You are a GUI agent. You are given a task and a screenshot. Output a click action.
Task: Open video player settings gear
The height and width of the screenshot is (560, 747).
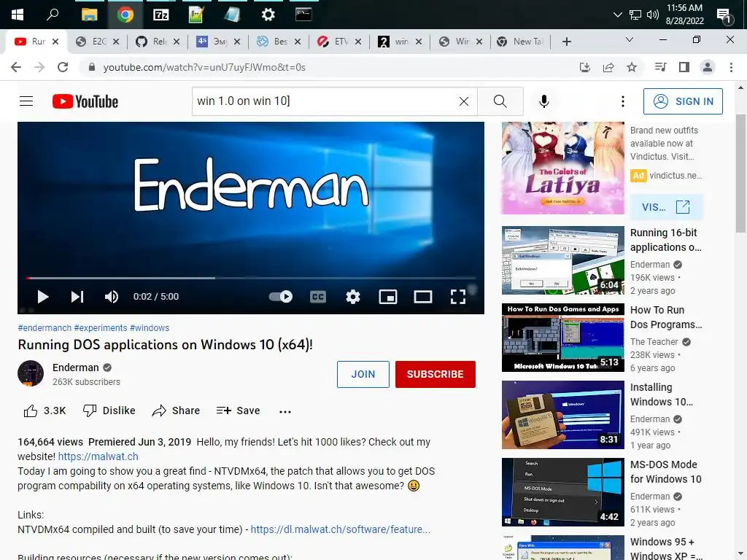(x=353, y=297)
